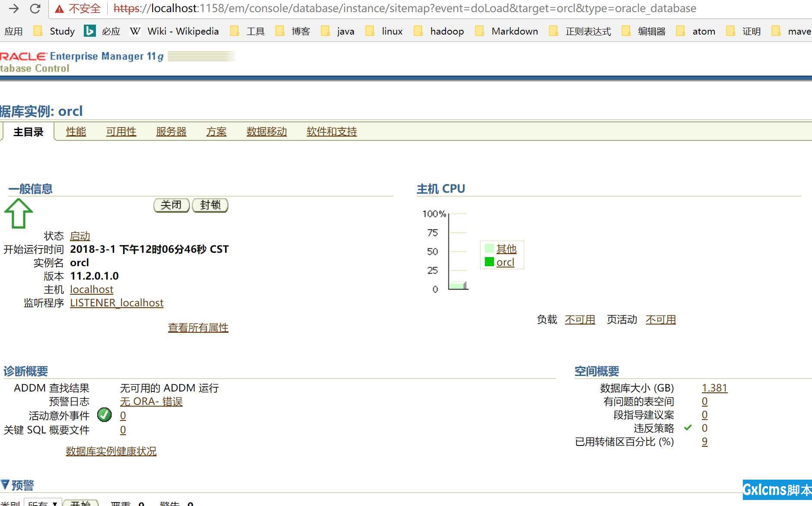The image size is (812, 506).
Task: Click the 其他 CPU legend link
Action: (506, 249)
